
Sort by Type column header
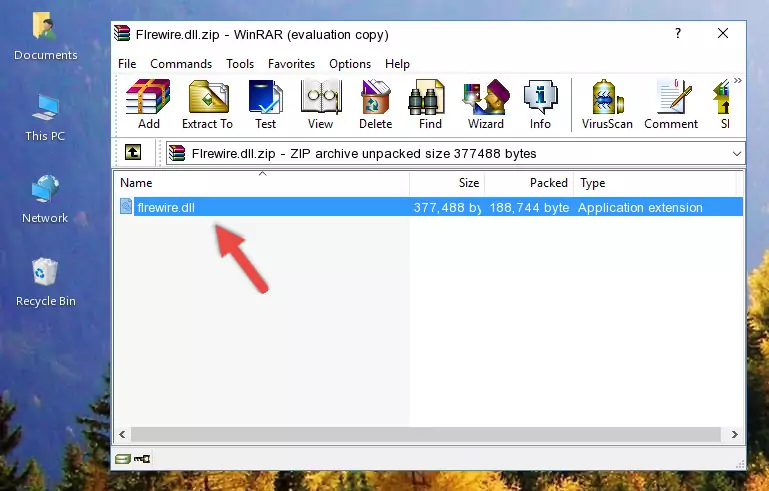[655, 183]
